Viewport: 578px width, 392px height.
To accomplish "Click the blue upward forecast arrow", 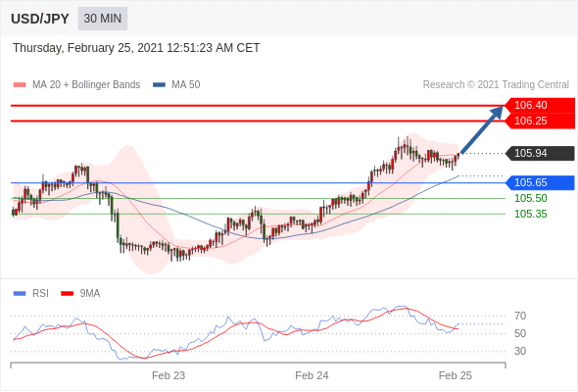I will tap(482, 129).
